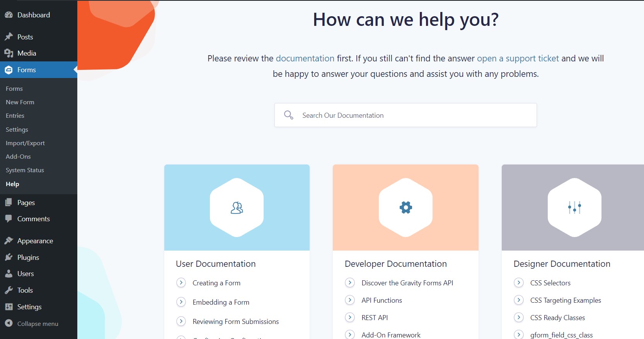Click the search magnifier icon

288,115
